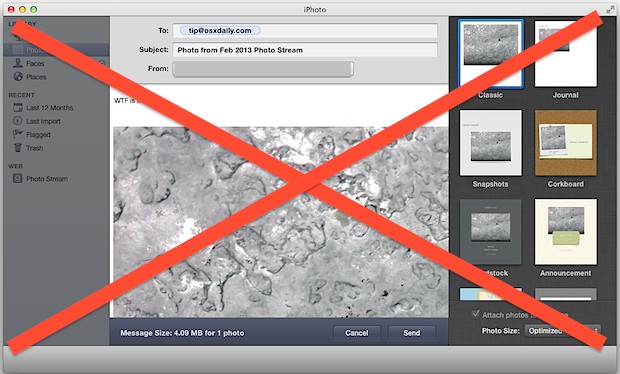620x374 pixels.
Task: Click the green zoom window button
Action: pos(34,9)
